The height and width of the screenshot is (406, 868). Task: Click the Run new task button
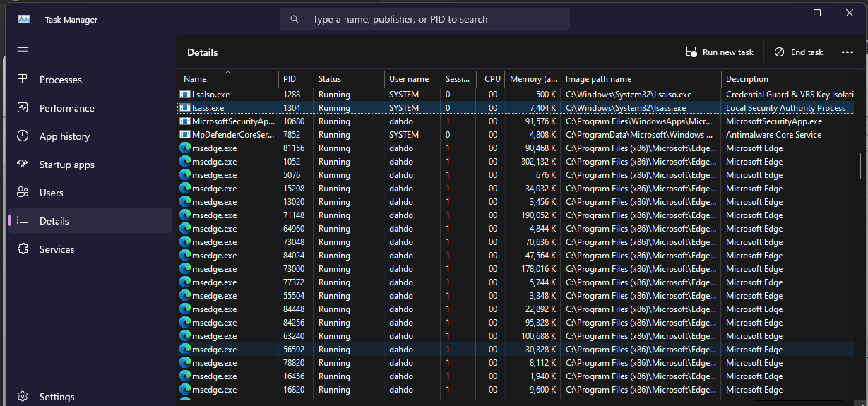point(720,52)
